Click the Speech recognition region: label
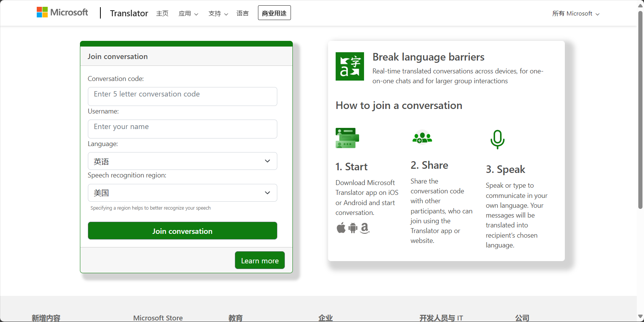This screenshot has width=644, height=322. [x=127, y=175]
